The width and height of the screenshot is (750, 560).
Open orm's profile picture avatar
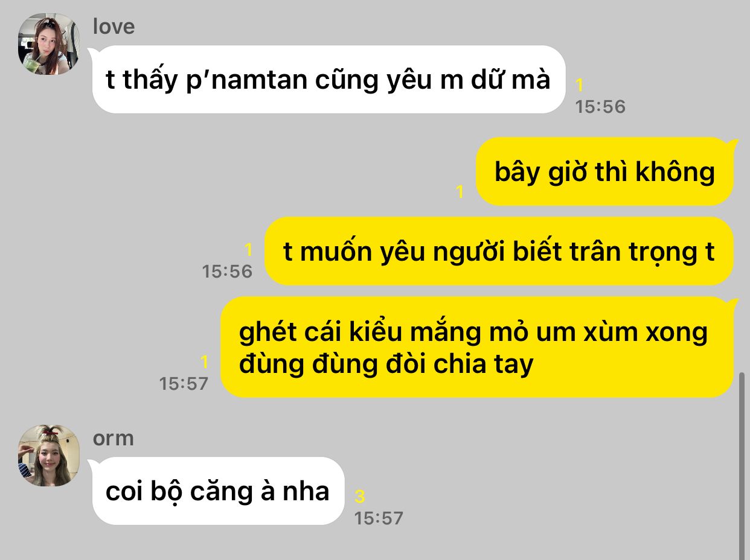(x=49, y=456)
